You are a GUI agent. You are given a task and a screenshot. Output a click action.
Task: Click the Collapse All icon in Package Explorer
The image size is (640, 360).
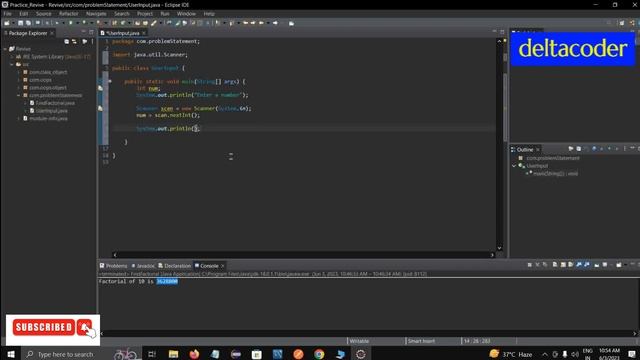click(x=67, y=41)
